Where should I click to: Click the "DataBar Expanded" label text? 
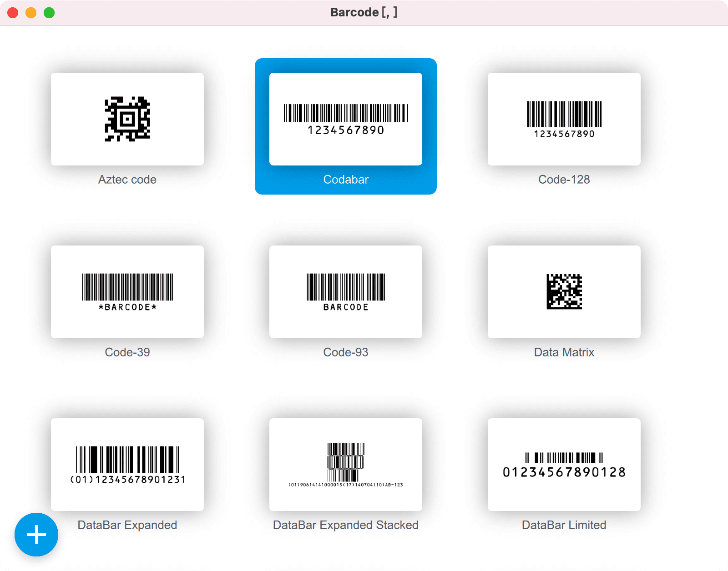tap(127, 525)
